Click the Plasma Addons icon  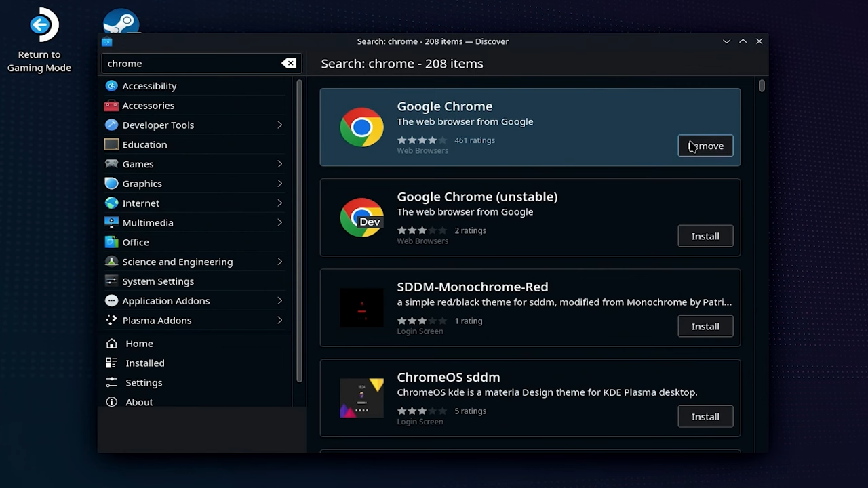[112, 320]
